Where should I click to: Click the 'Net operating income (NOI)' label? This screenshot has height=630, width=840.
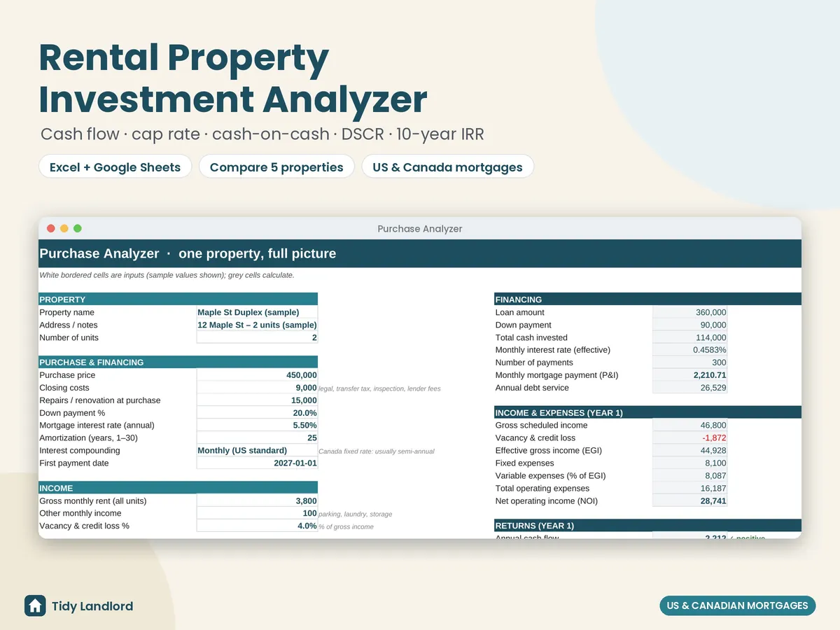pyautogui.click(x=546, y=501)
